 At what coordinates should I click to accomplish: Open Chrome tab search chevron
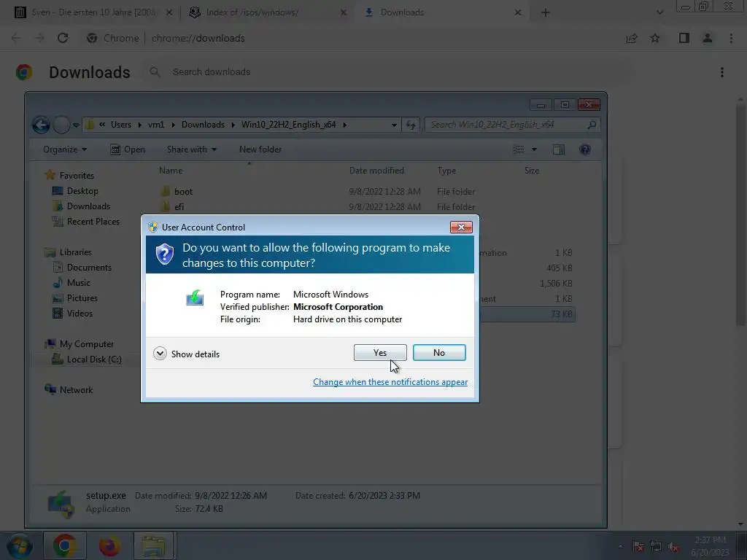pos(659,12)
